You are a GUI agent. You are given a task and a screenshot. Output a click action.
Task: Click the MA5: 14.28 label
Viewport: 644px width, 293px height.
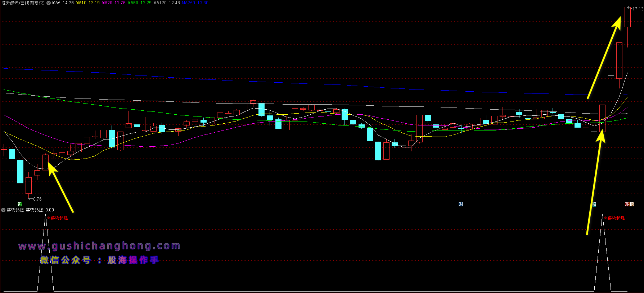(x=63, y=3)
